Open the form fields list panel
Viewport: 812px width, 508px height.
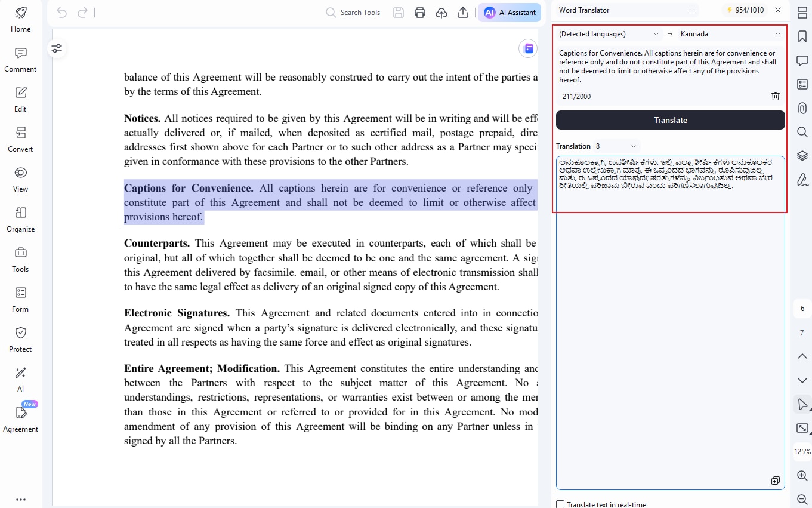(802, 84)
